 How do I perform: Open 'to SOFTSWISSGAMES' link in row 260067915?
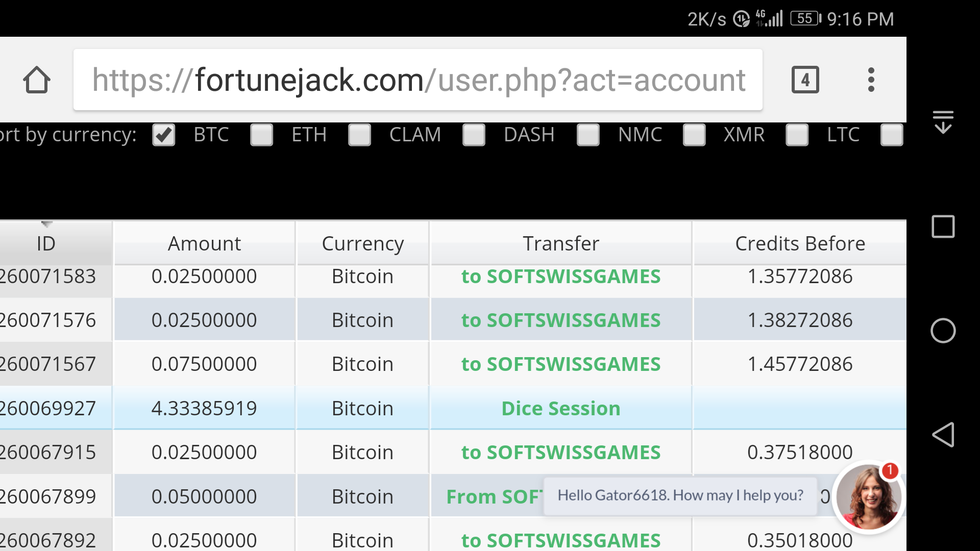click(561, 453)
